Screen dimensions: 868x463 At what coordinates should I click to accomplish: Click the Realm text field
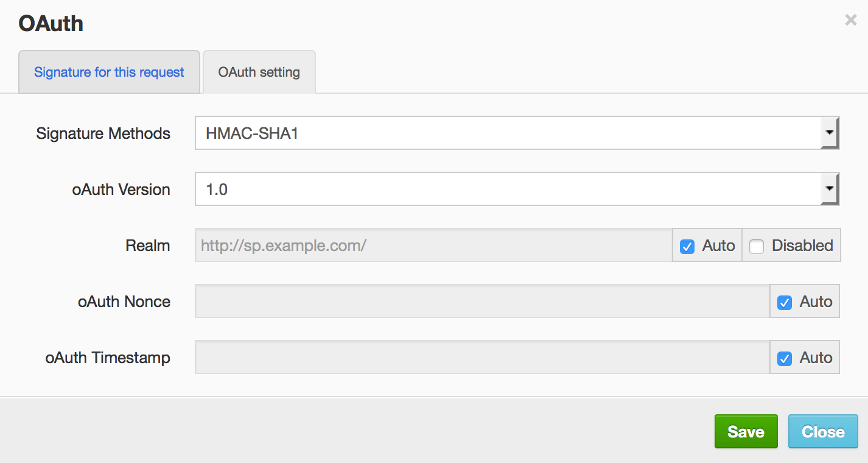(433, 246)
